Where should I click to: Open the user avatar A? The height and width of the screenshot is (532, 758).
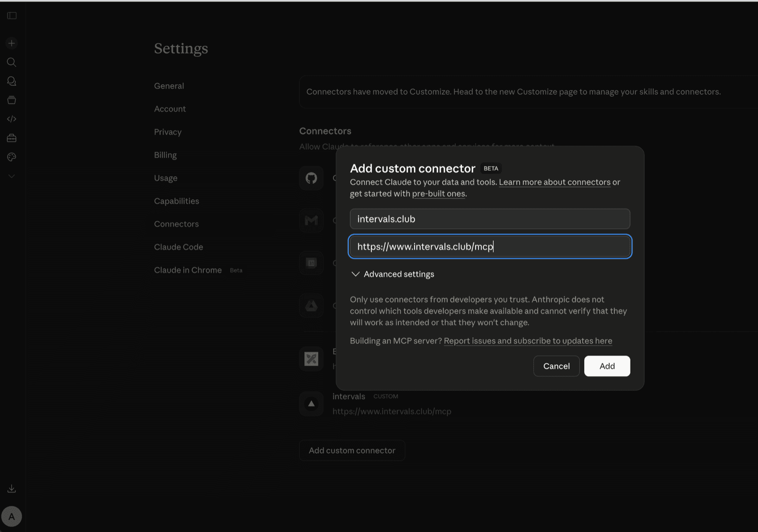[12, 516]
